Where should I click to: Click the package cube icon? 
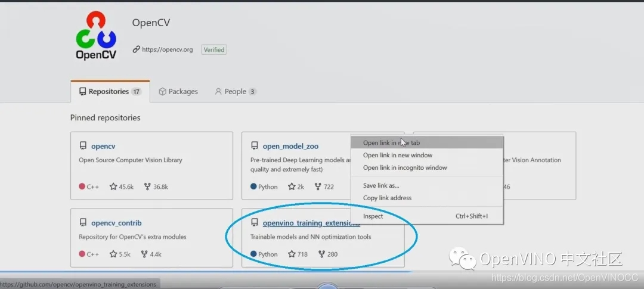[x=162, y=92]
